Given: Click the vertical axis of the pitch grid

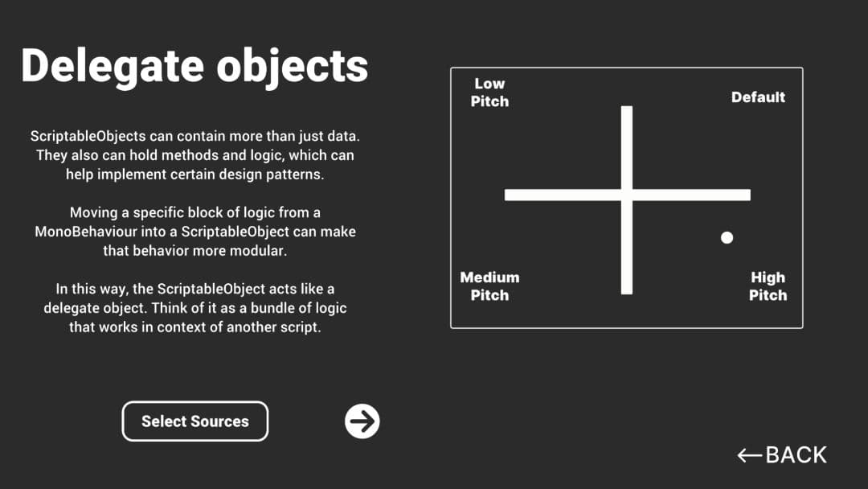Looking at the screenshot, I should [x=628, y=145].
